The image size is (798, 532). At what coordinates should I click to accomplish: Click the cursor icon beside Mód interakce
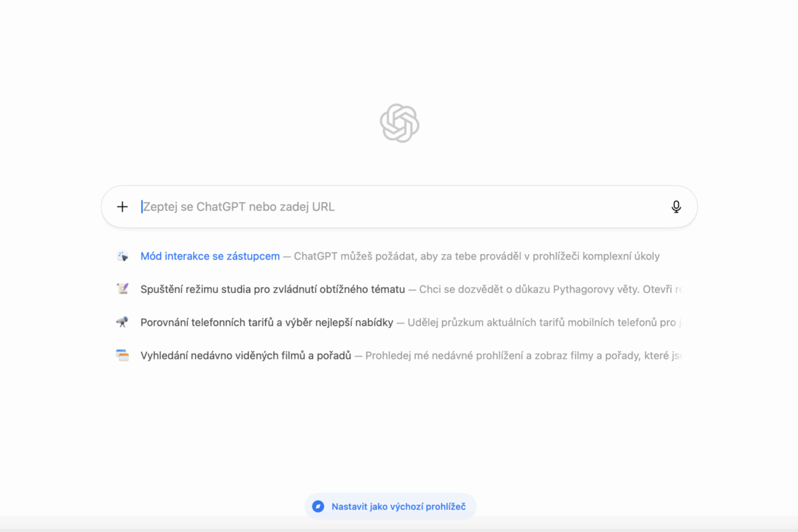tap(122, 256)
